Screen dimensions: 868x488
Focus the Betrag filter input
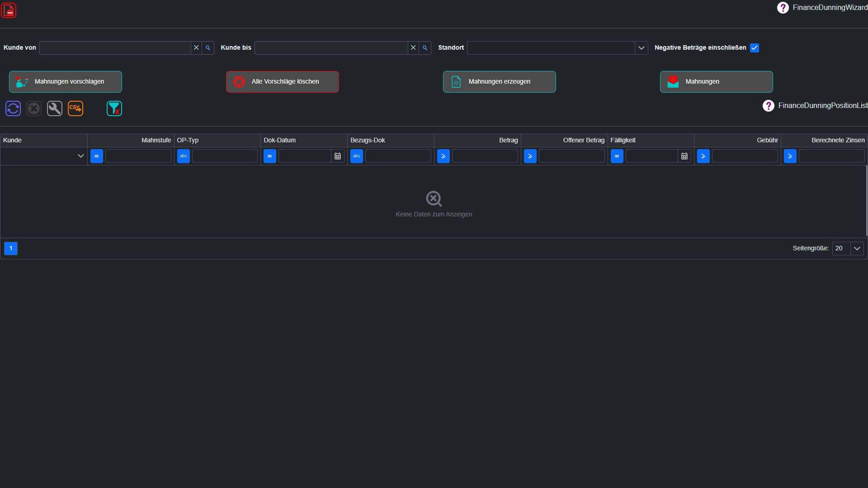click(x=485, y=156)
